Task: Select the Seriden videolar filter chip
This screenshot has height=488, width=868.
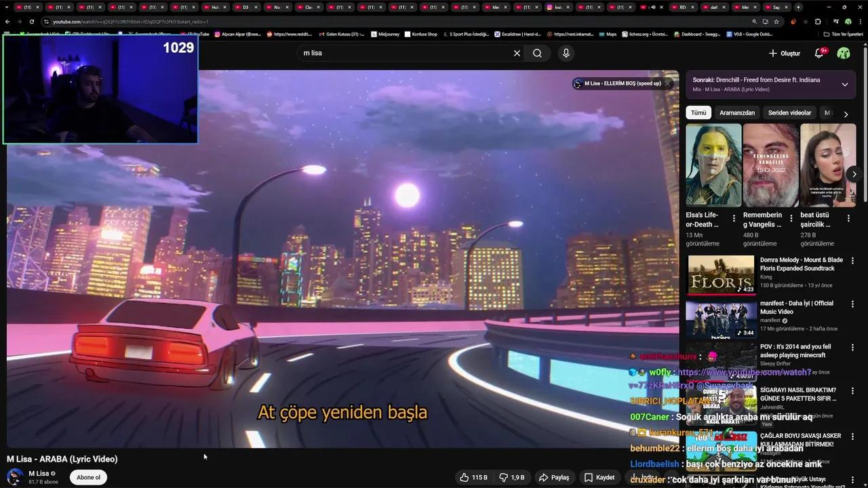Action: pos(789,113)
